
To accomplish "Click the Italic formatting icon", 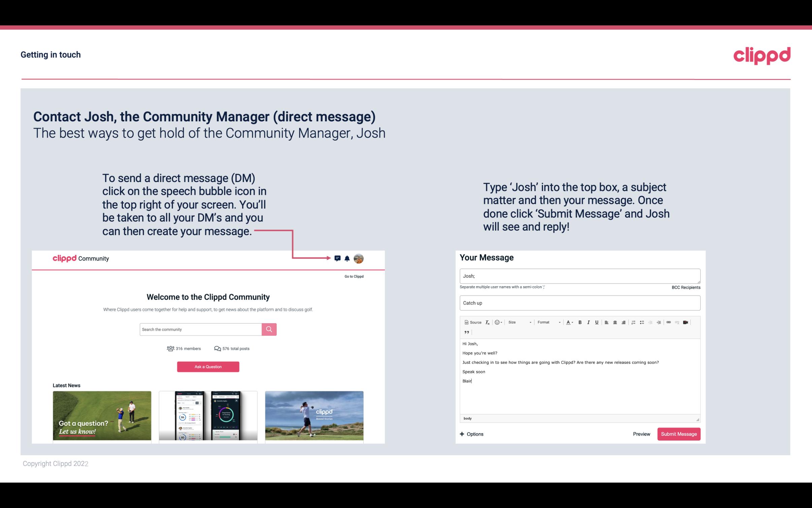I will [588, 322].
